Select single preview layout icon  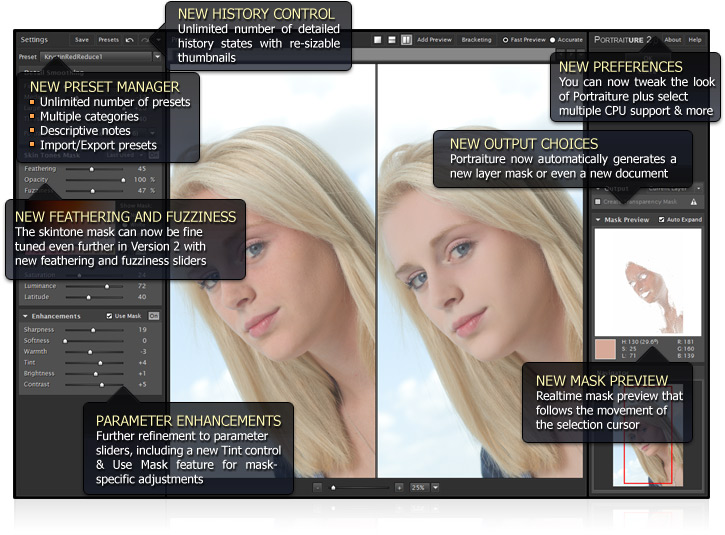click(379, 40)
